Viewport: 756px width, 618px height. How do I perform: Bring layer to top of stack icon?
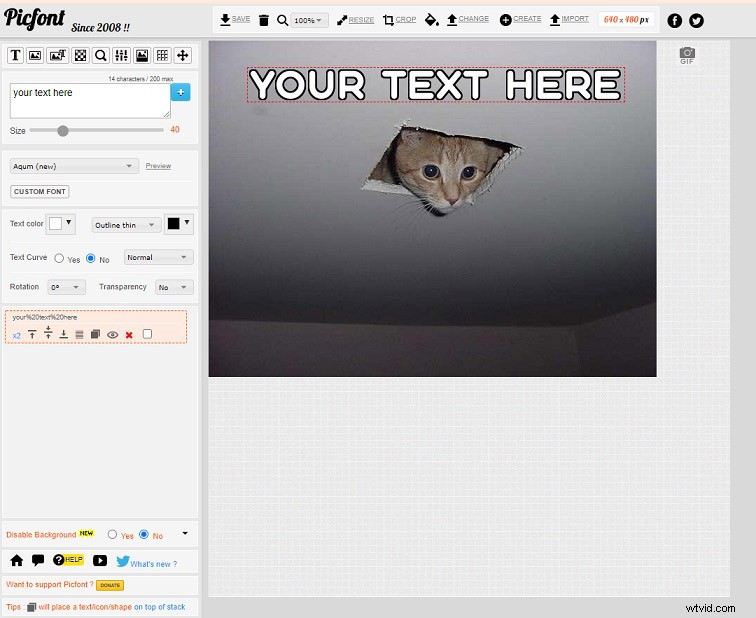pos(95,334)
